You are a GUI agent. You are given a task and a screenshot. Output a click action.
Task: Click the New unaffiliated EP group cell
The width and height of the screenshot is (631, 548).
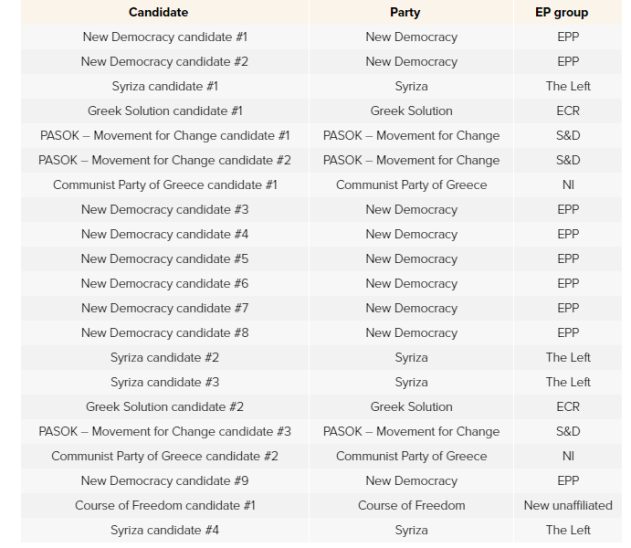coord(568,505)
